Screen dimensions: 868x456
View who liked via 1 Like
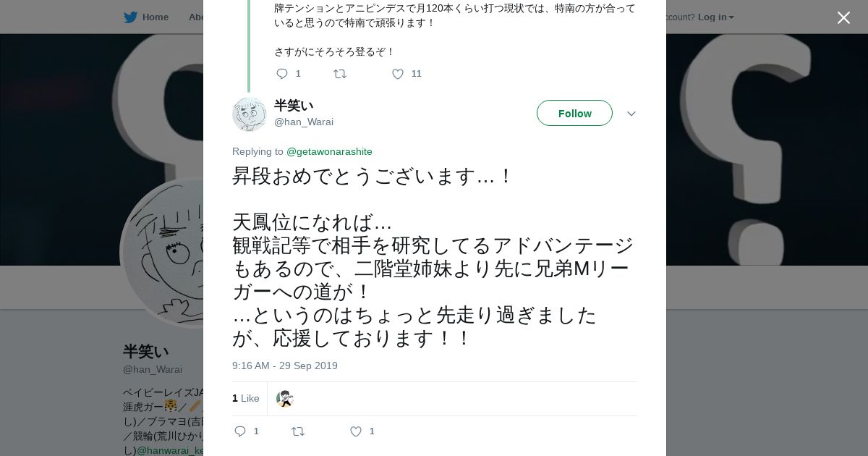246,398
